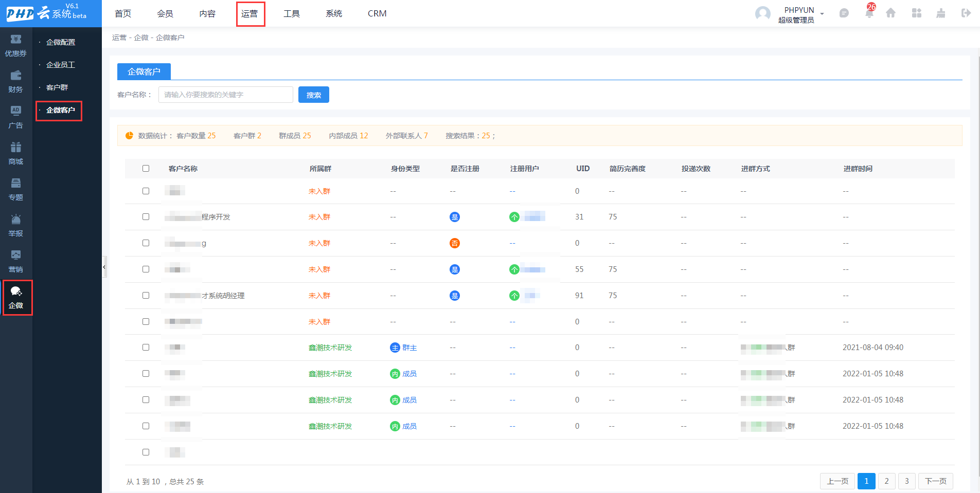Click the user avatar icon
The width and height of the screenshot is (980, 493).
762,13
